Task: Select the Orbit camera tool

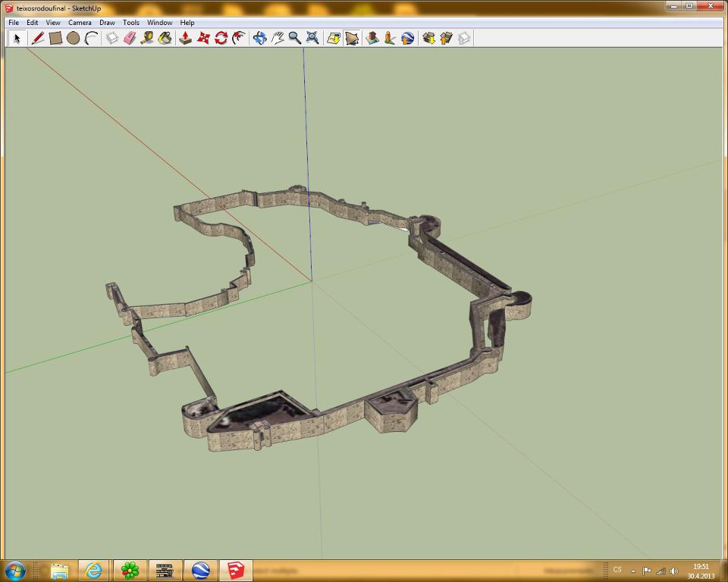Action: (259, 38)
